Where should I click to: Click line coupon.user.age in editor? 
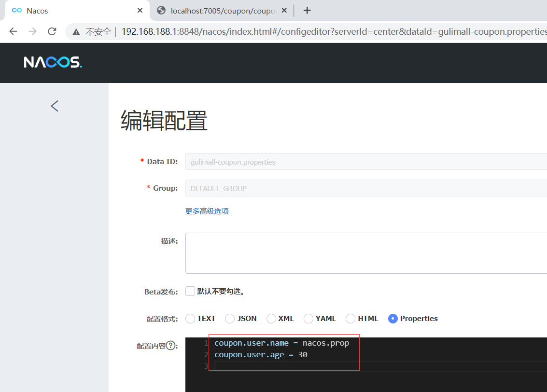tap(261, 355)
